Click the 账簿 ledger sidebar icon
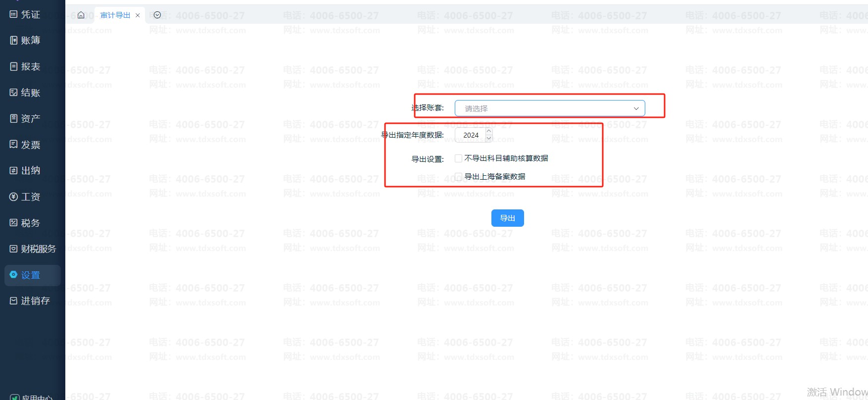 (14, 40)
